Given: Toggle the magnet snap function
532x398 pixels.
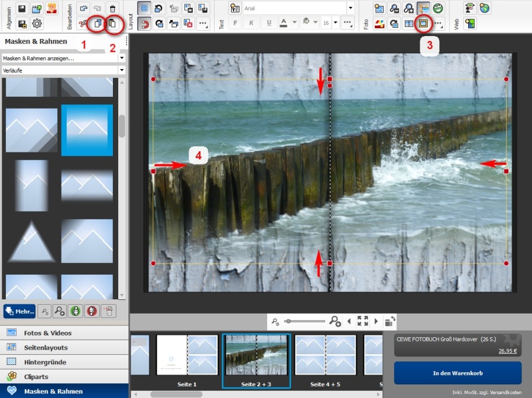Looking at the screenshot, I should point(144,24).
